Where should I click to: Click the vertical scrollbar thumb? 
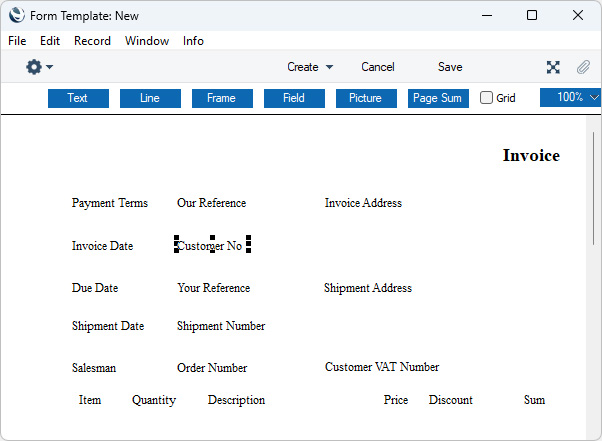pos(593,188)
